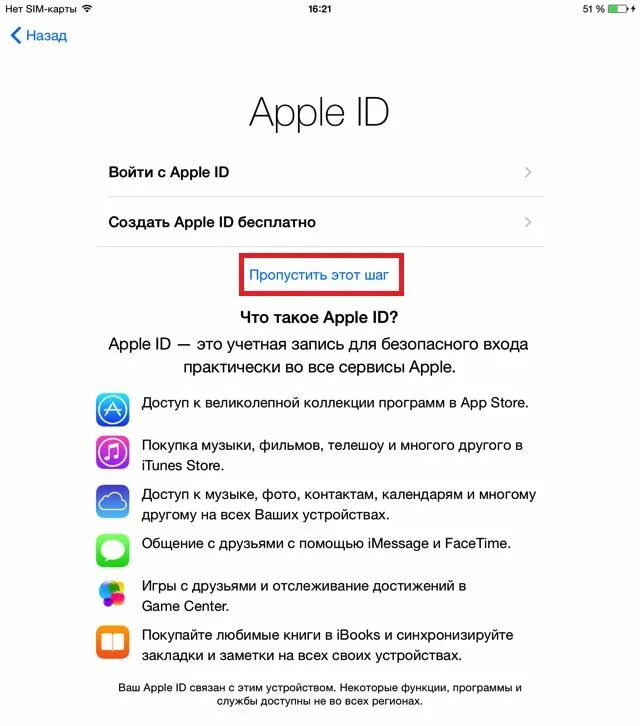Tap the iTunes Store music icon
Screen dimensions: 640x726
click(x=113, y=452)
